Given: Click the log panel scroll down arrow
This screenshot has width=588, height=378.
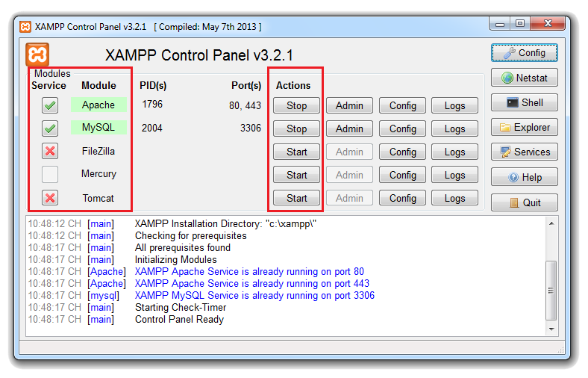Looking at the screenshot, I should tap(551, 329).
